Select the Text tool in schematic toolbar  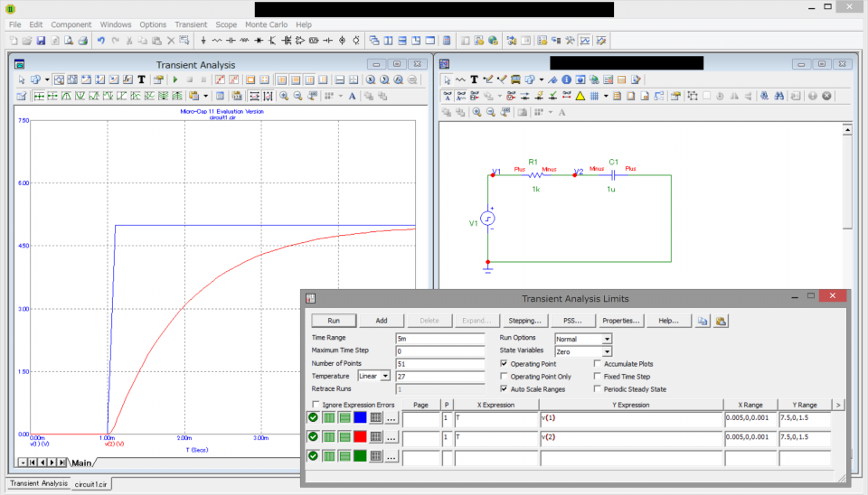pyautogui.click(x=474, y=79)
